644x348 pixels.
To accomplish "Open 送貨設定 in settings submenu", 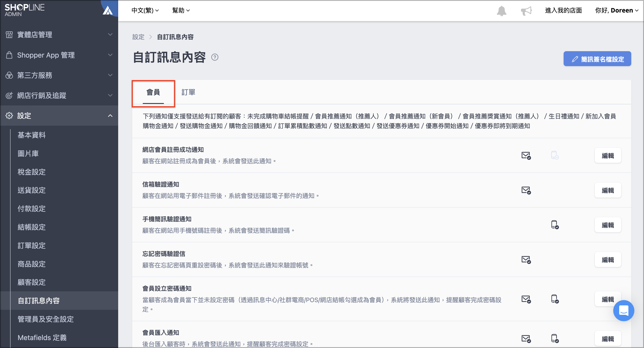I will point(31,190).
